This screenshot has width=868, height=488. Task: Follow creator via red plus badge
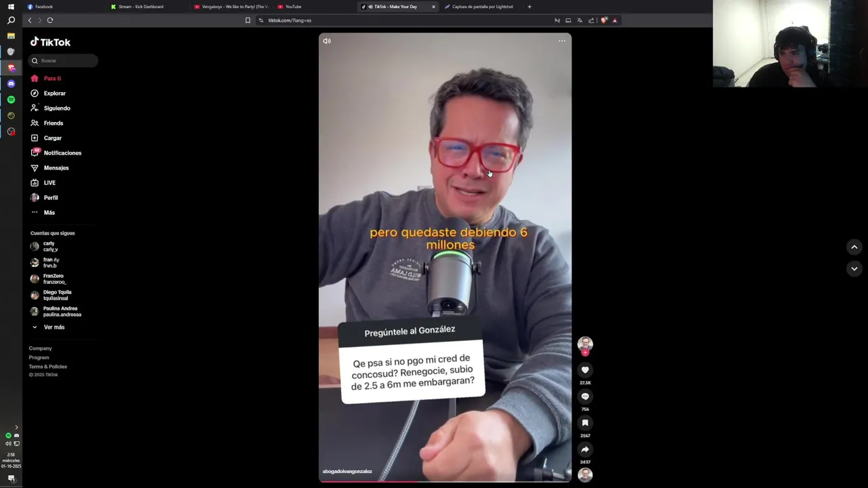(585, 352)
